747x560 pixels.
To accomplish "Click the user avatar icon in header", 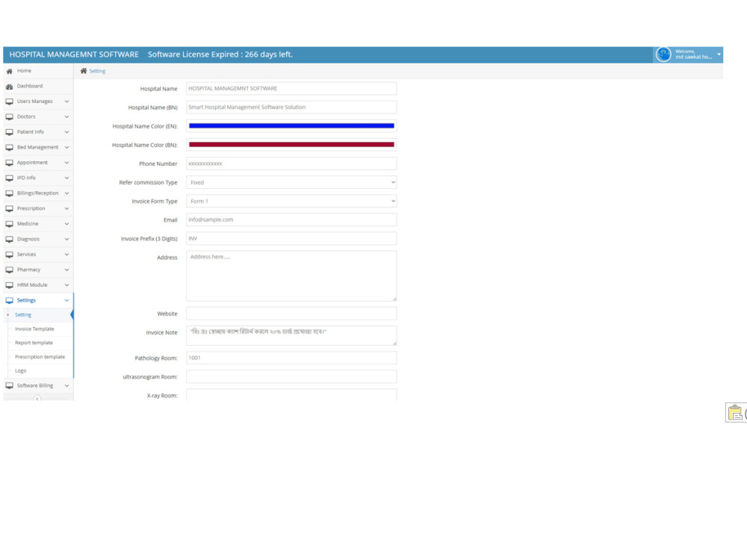I will pos(663,55).
